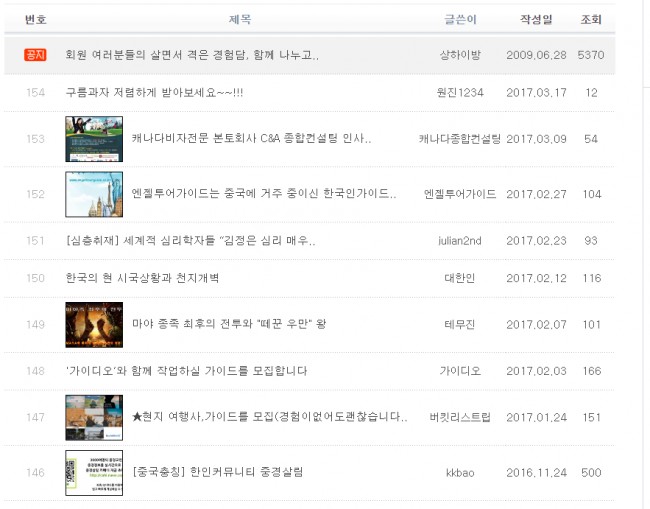The width and height of the screenshot is (650, 509).
Task: Select post number 147
Action: point(36,417)
